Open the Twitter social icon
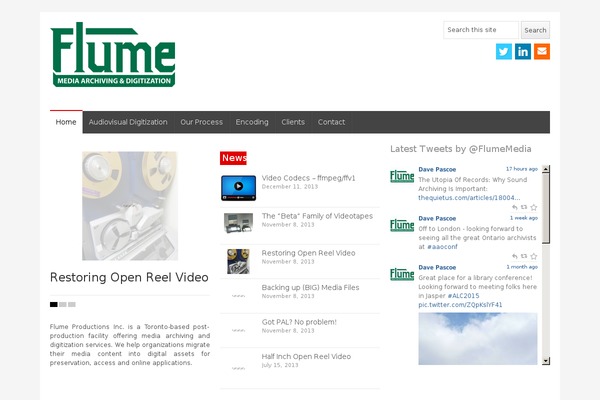 pos(504,51)
